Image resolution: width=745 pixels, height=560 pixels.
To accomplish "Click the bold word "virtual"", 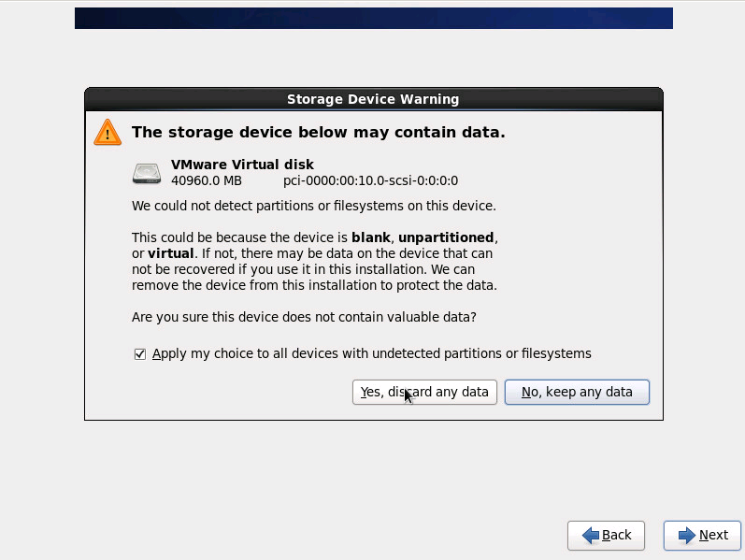I will 171,253.
